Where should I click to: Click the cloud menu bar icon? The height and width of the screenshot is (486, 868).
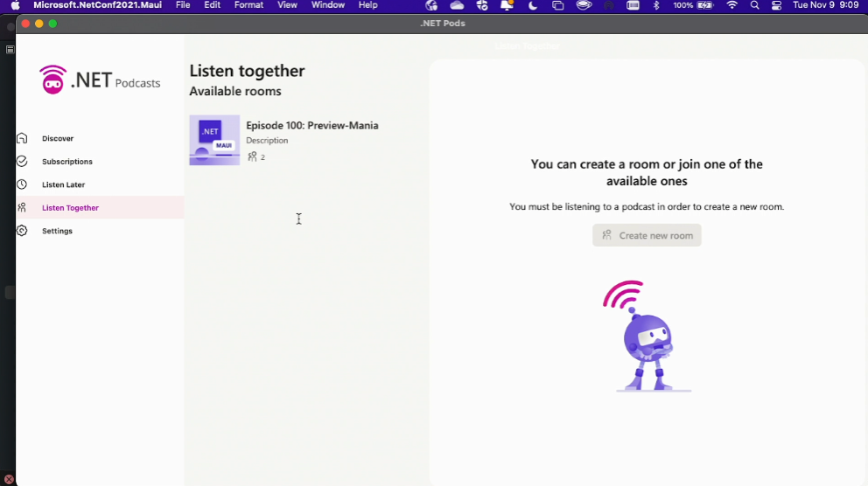point(457,5)
